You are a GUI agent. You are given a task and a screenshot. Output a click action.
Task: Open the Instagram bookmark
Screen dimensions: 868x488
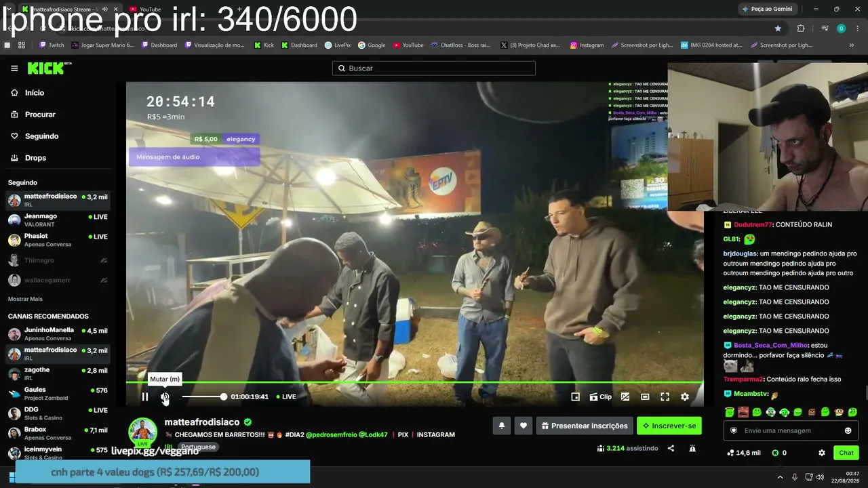(x=587, y=45)
